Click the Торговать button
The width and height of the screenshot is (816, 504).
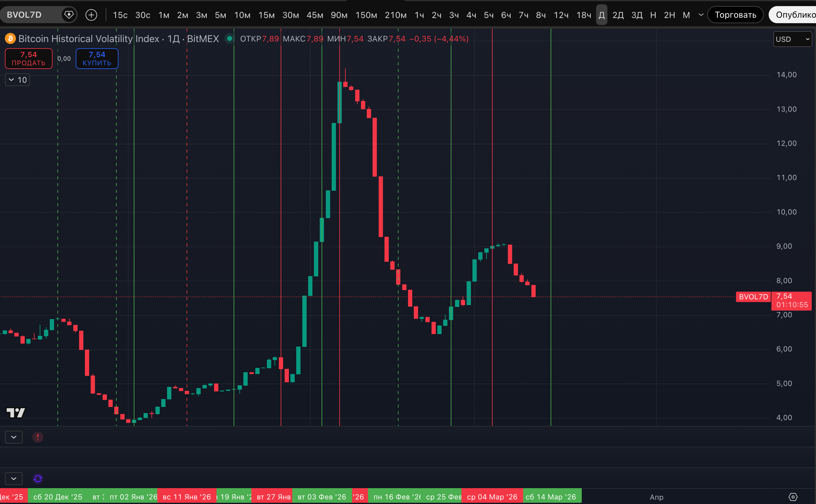click(735, 15)
